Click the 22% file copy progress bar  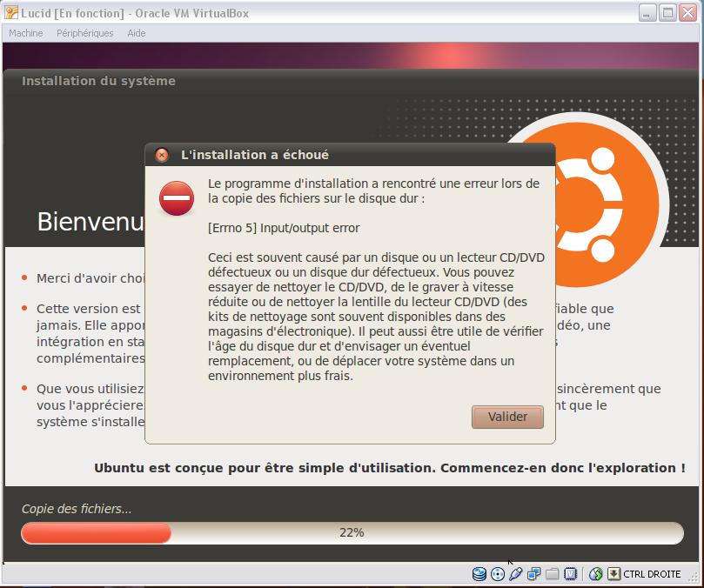coord(352,533)
